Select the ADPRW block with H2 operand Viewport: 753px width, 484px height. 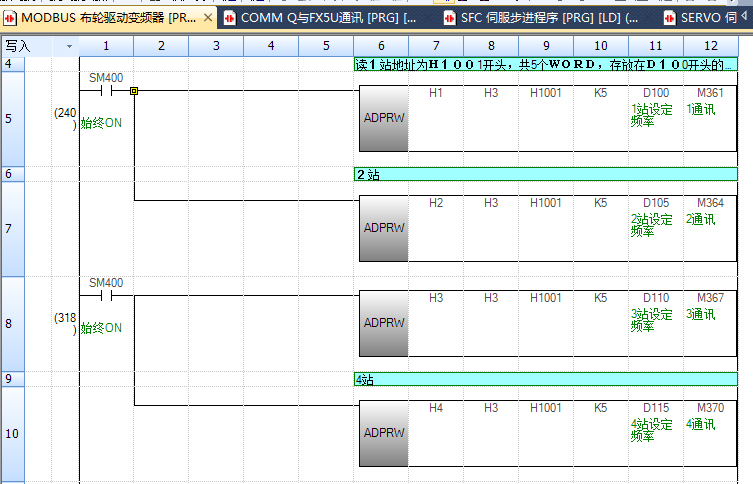tap(383, 227)
